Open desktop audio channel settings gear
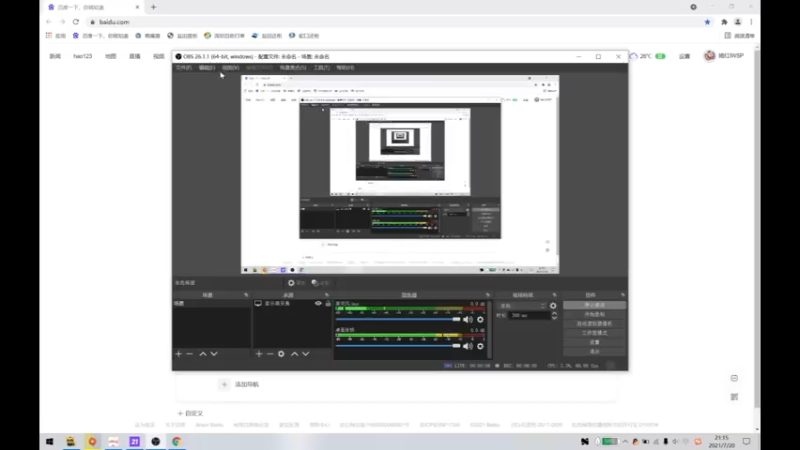The image size is (800, 450). [x=480, y=346]
